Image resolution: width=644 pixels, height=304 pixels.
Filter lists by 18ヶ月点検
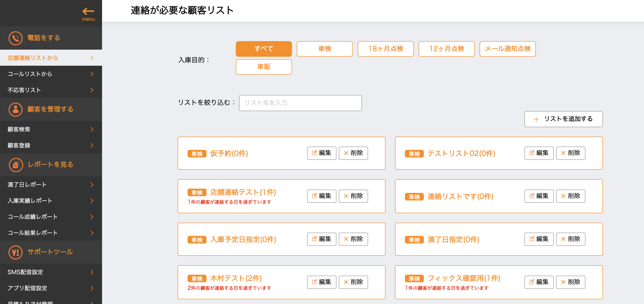tap(386, 49)
